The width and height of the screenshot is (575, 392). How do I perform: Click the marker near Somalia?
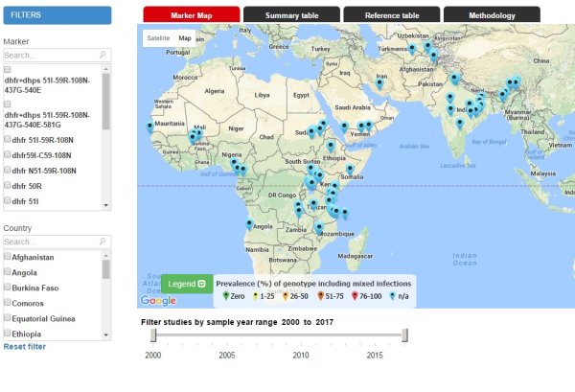[350, 170]
